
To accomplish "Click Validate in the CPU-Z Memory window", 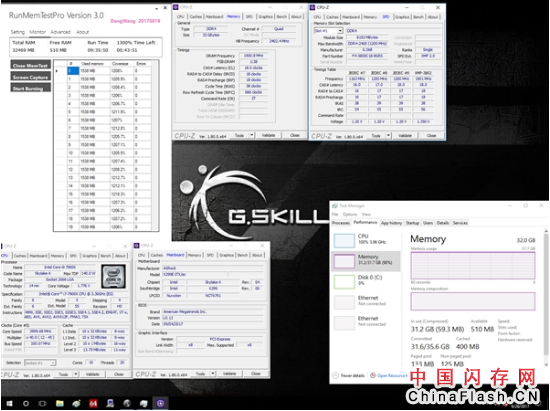I will [x=268, y=135].
